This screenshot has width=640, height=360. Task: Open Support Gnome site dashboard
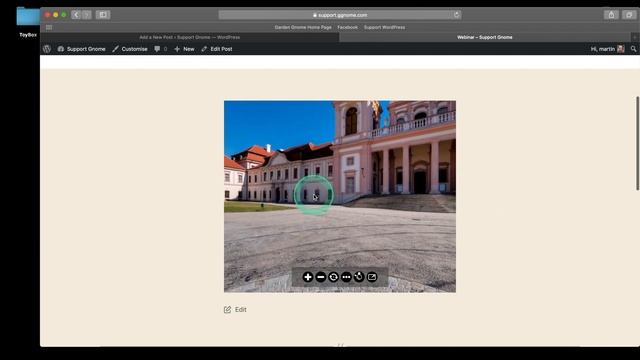coord(82,49)
